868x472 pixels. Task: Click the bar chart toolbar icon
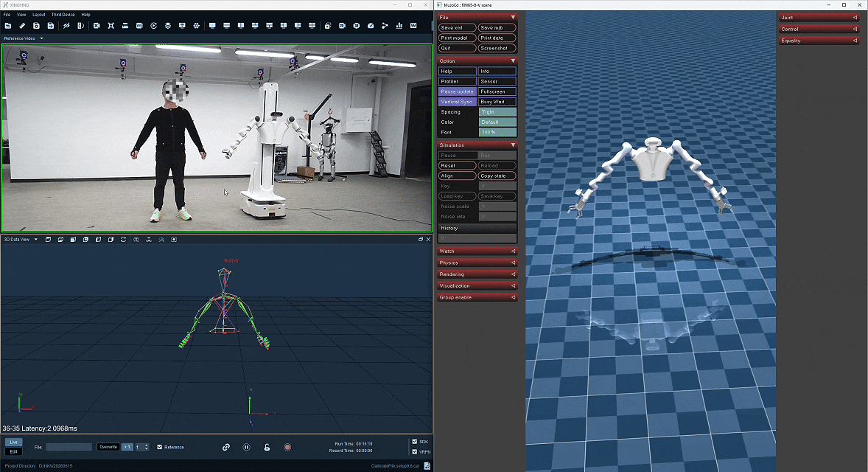pos(399,26)
